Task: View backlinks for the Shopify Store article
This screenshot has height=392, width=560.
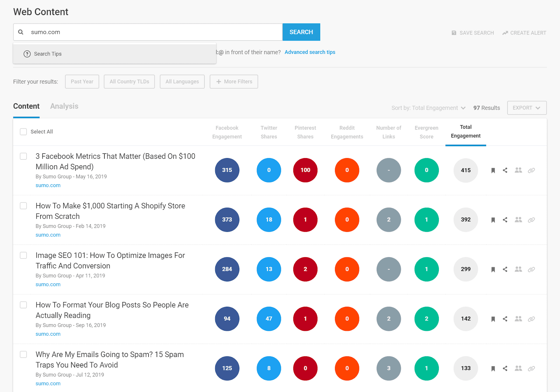Action: click(x=531, y=220)
